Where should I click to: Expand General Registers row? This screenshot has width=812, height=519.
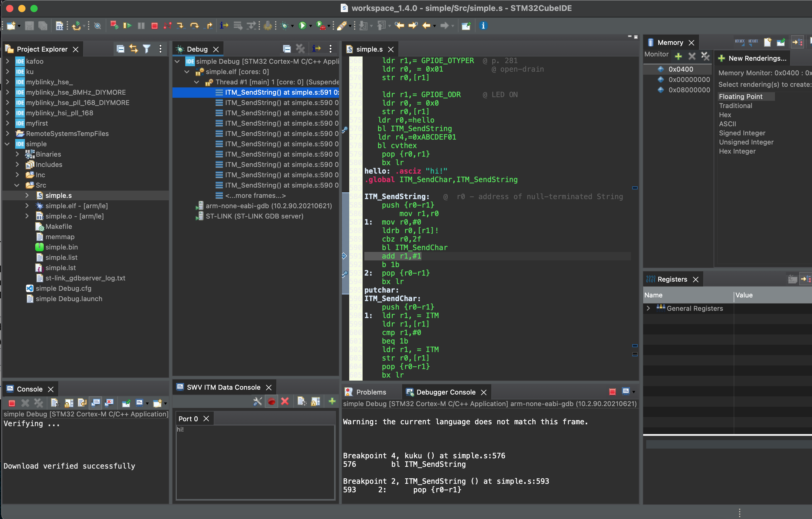(x=648, y=308)
